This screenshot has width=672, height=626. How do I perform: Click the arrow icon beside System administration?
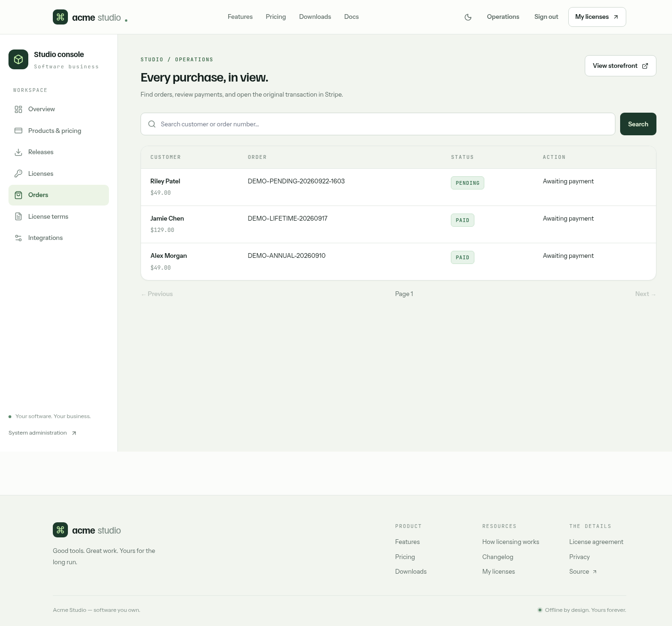74,433
